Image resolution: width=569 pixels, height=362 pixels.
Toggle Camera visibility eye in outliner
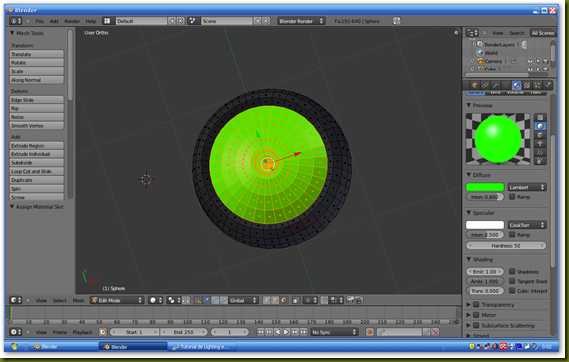pyautogui.click(x=530, y=61)
